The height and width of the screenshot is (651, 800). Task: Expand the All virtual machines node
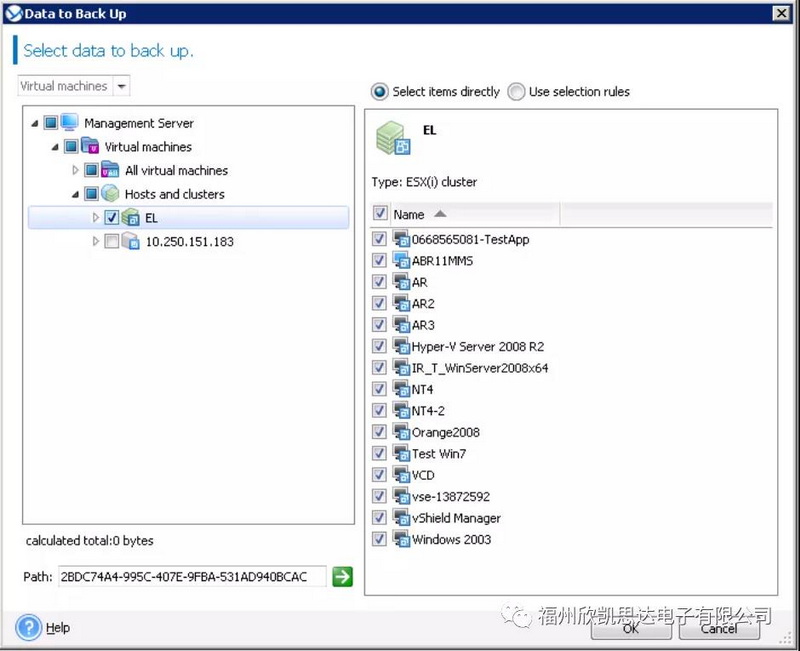[x=76, y=171]
